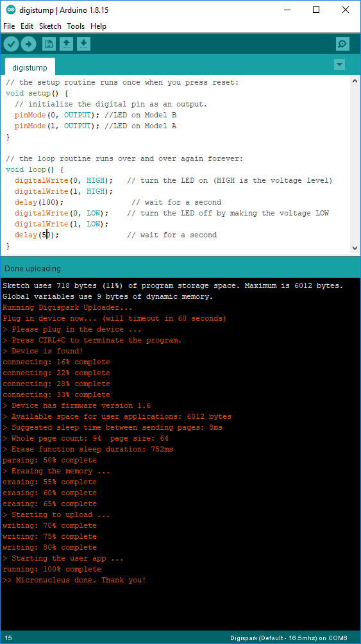Click the Arduino logo in title bar
This screenshot has width=361, height=644.
[x=11, y=10]
